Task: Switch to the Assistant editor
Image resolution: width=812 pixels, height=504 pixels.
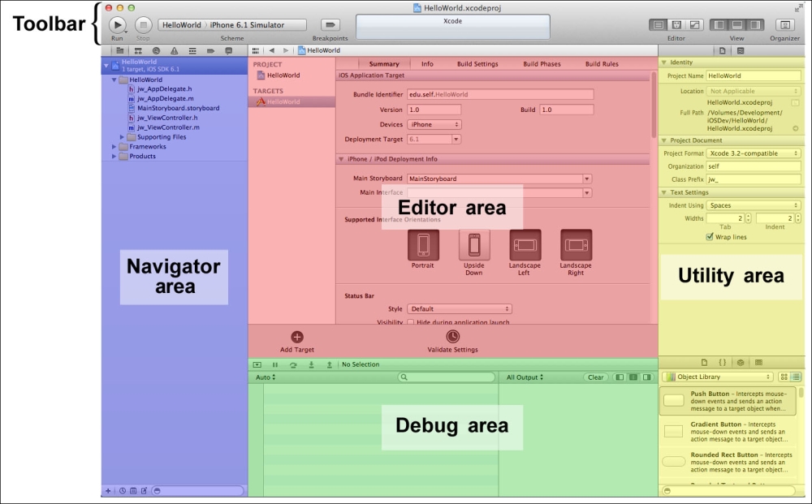Action: pyautogui.click(x=676, y=25)
